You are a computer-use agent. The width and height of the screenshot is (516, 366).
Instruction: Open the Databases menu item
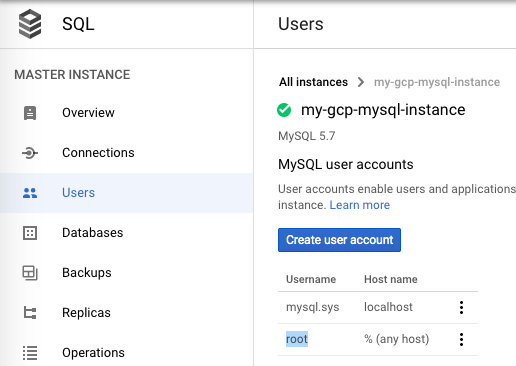127,233
